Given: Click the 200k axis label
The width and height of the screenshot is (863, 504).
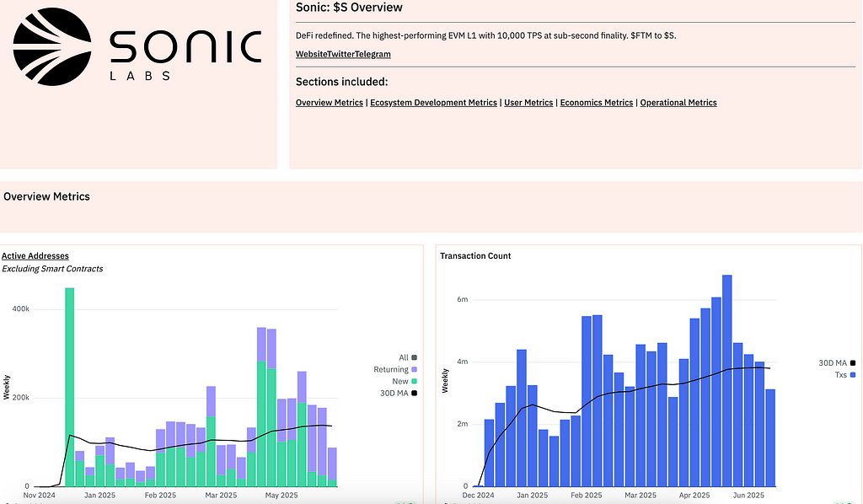Looking at the screenshot, I should tap(21, 398).
